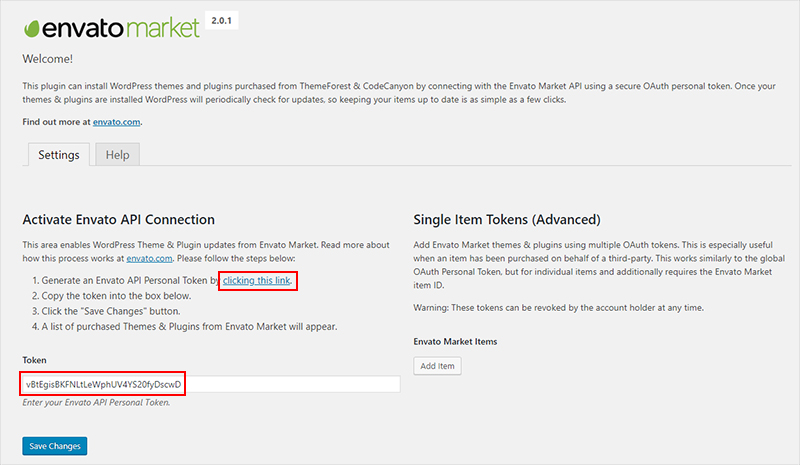This screenshot has height=465, width=800.
Task: Follow the envato.com link after 'Find out more'
Action: click(116, 122)
